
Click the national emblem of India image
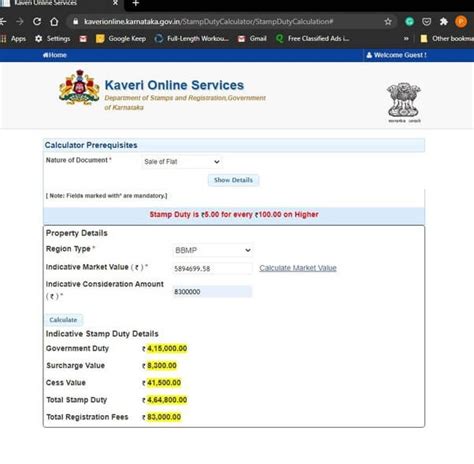tap(404, 103)
